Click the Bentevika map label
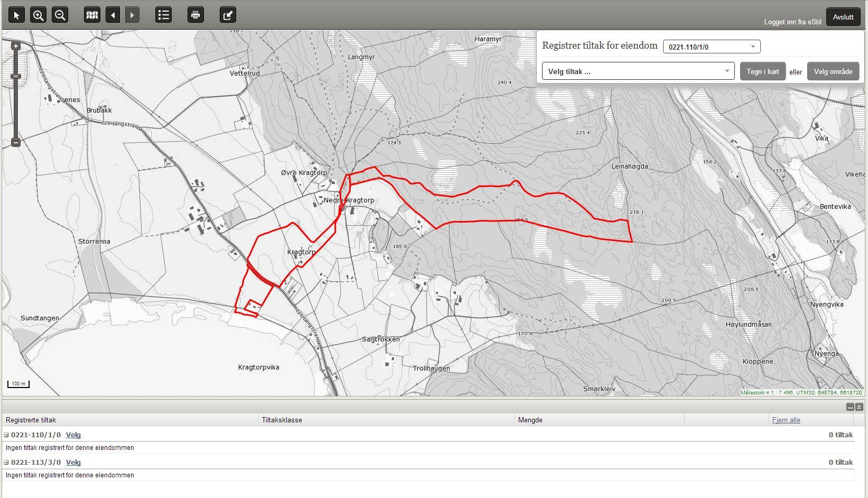 click(835, 206)
